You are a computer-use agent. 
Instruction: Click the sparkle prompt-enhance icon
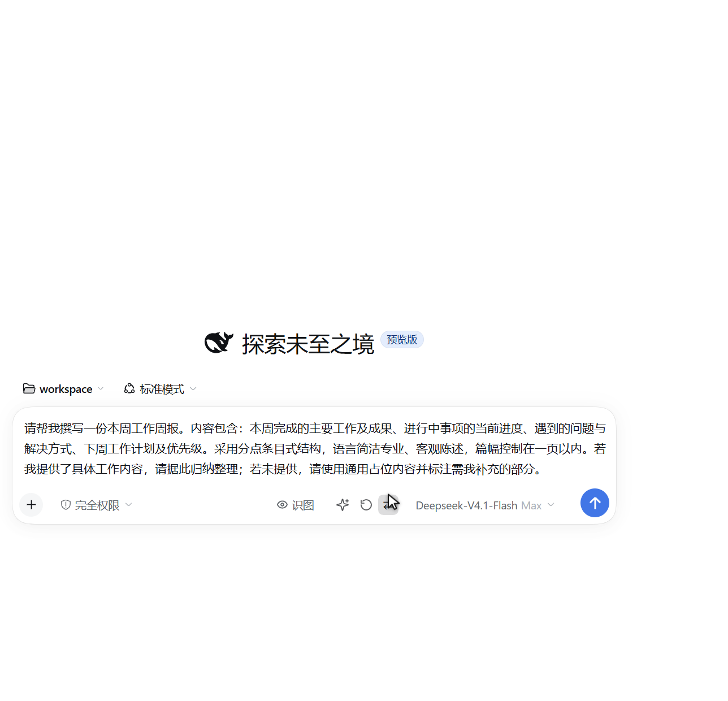click(343, 505)
